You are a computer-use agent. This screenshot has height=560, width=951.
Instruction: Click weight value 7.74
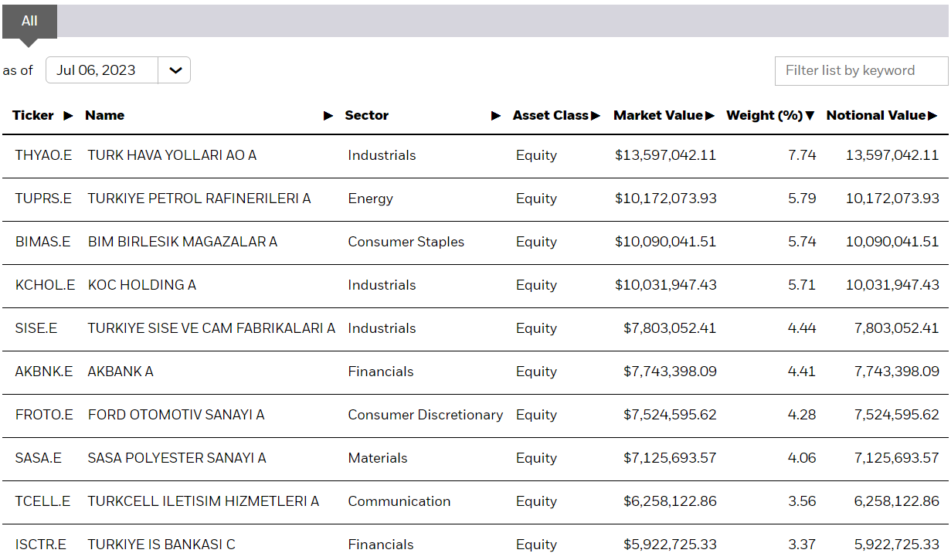[802, 155]
